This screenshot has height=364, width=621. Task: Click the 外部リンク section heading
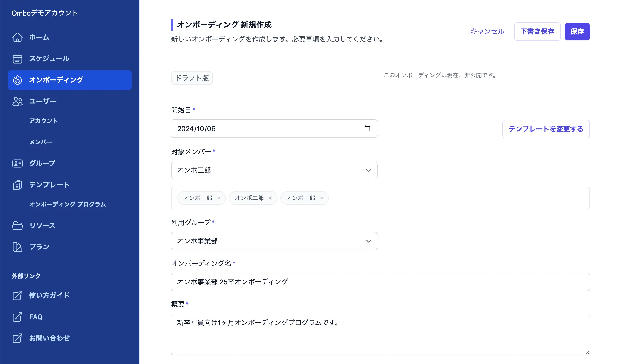point(26,276)
